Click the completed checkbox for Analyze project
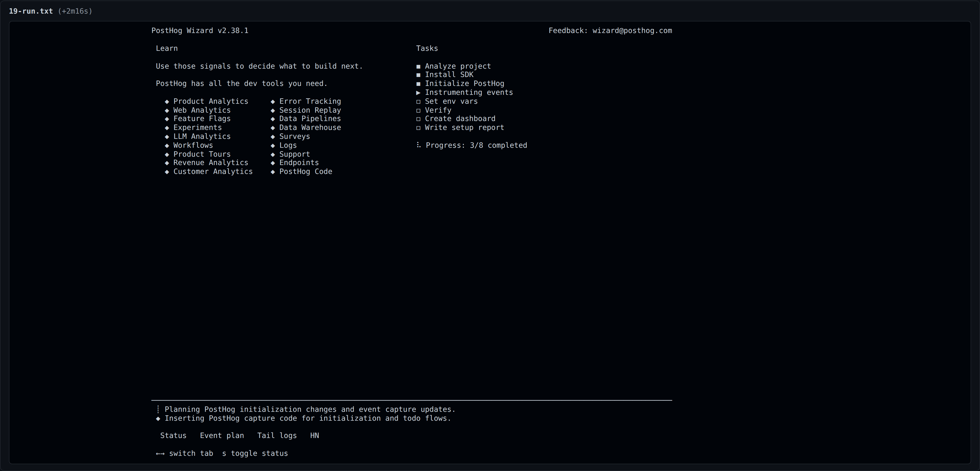 (x=419, y=67)
